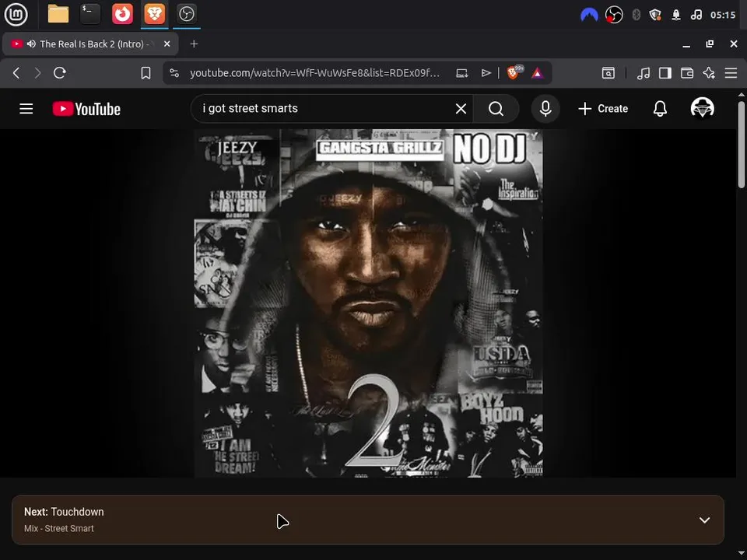The height and width of the screenshot is (560, 747).
Task: Open the security shield tray icon
Action: point(655,15)
